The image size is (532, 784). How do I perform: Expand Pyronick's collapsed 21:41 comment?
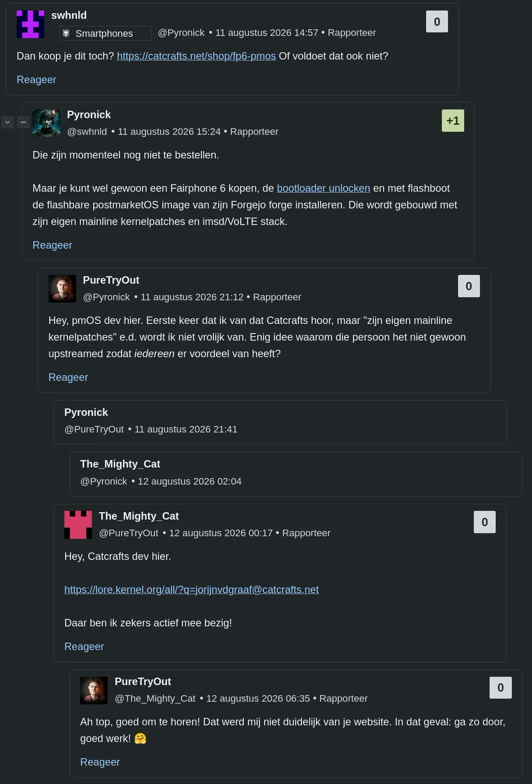click(x=280, y=422)
